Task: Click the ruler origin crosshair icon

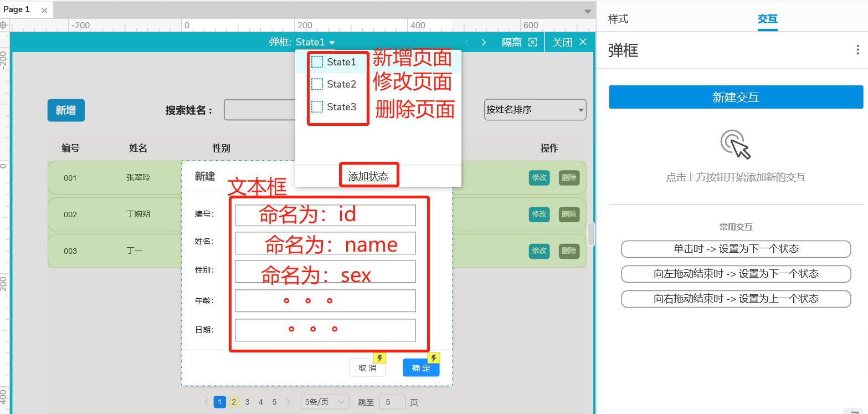Action: (x=4, y=25)
